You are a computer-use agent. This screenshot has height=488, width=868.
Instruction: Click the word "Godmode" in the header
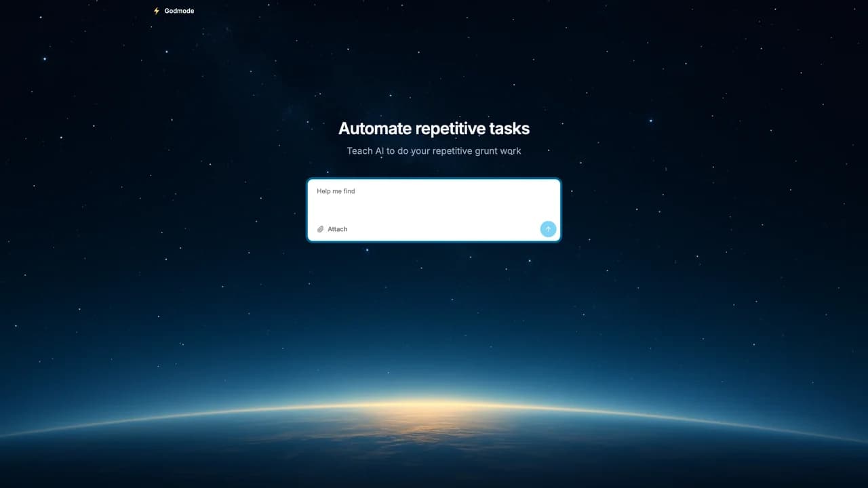179,11
